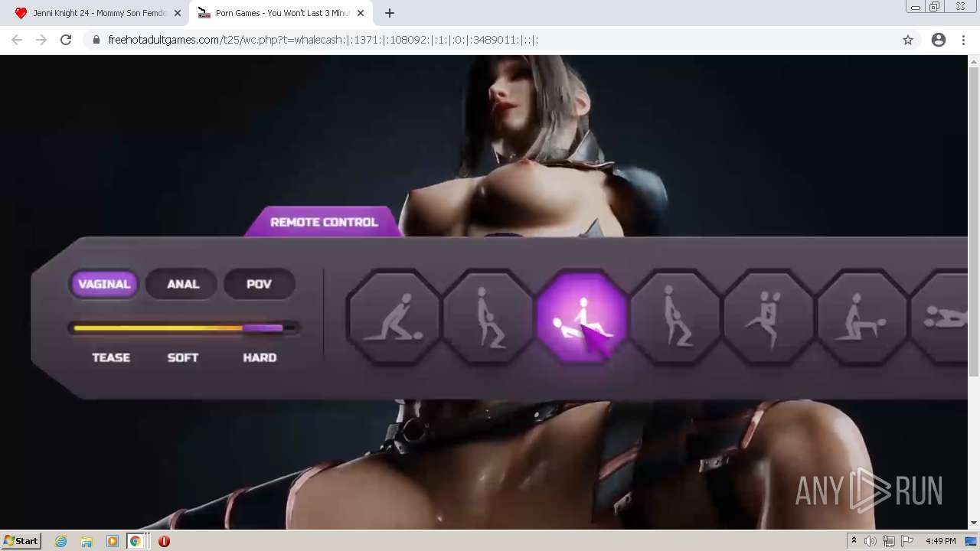
Task: Go back to the previous page
Action: [17, 40]
